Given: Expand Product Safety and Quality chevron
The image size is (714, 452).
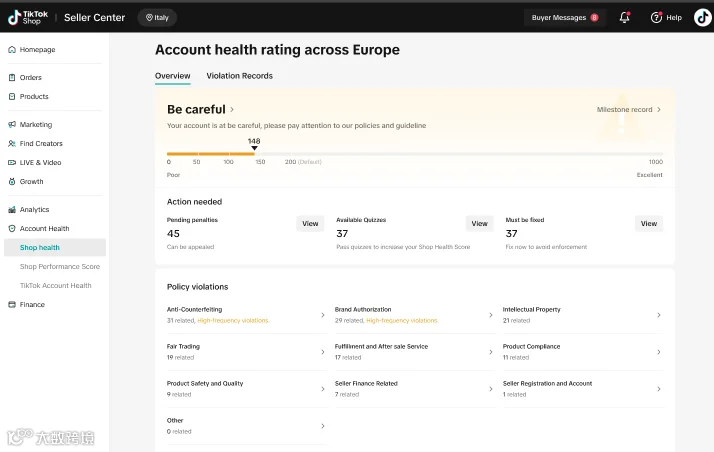Looking at the screenshot, I should click(x=323, y=389).
